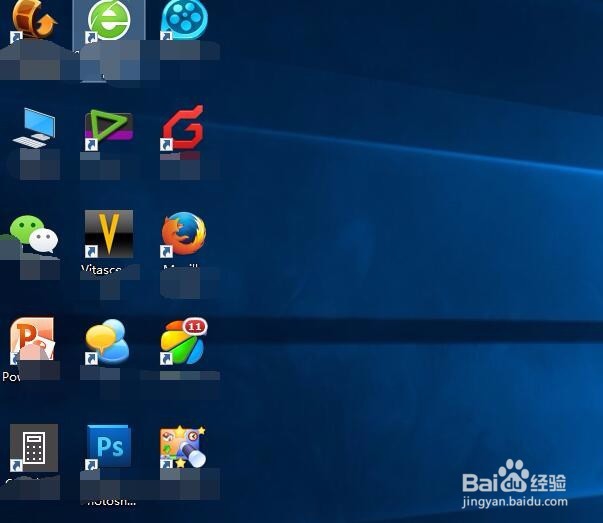Open the WeChat desktop icon
The width and height of the screenshot is (603, 523).
(x=34, y=234)
